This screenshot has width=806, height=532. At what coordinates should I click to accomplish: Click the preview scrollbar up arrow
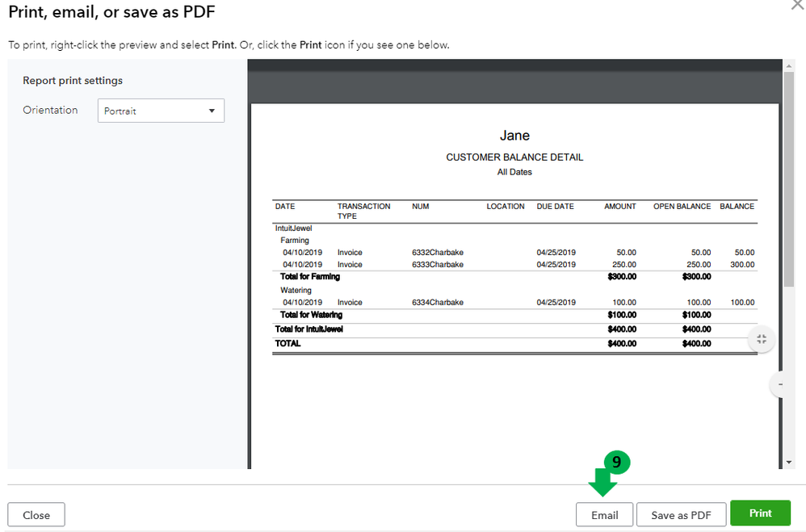(x=788, y=65)
